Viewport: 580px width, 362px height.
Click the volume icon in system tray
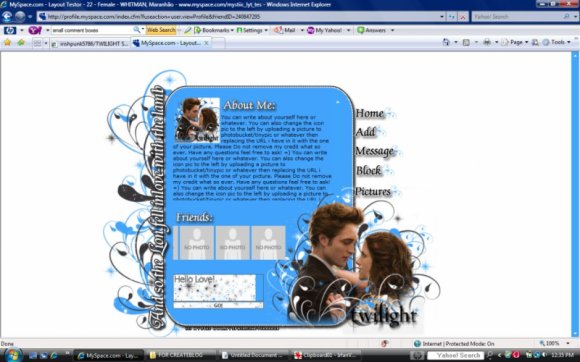pyautogui.click(x=543, y=355)
